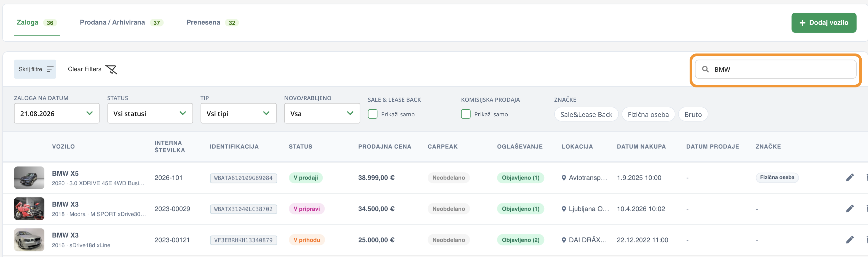
Task: Click the Lokacija column header
Action: click(x=577, y=146)
